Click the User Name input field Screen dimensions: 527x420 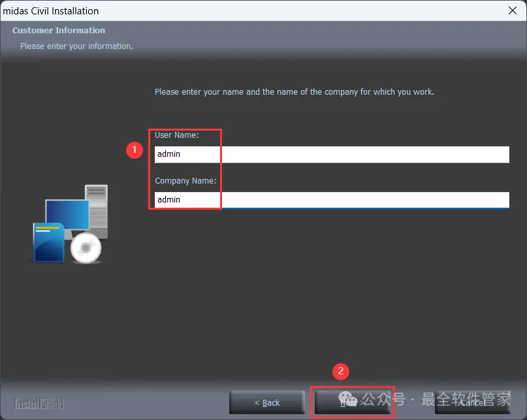tap(332, 154)
